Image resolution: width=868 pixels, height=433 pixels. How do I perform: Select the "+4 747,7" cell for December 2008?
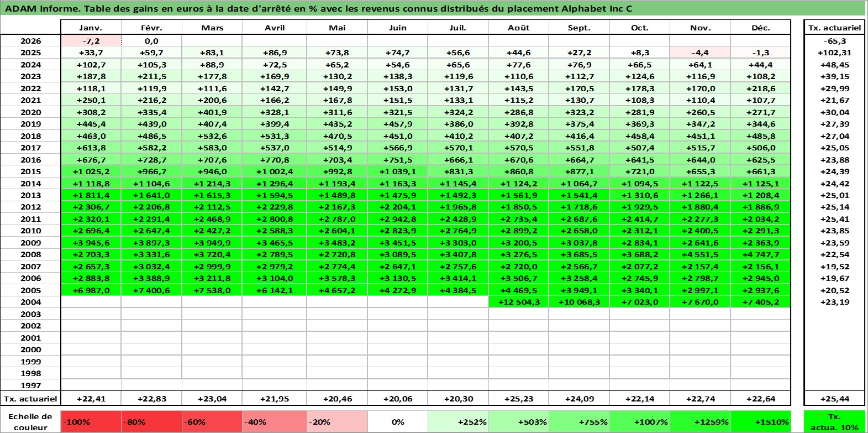pos(761,254)
